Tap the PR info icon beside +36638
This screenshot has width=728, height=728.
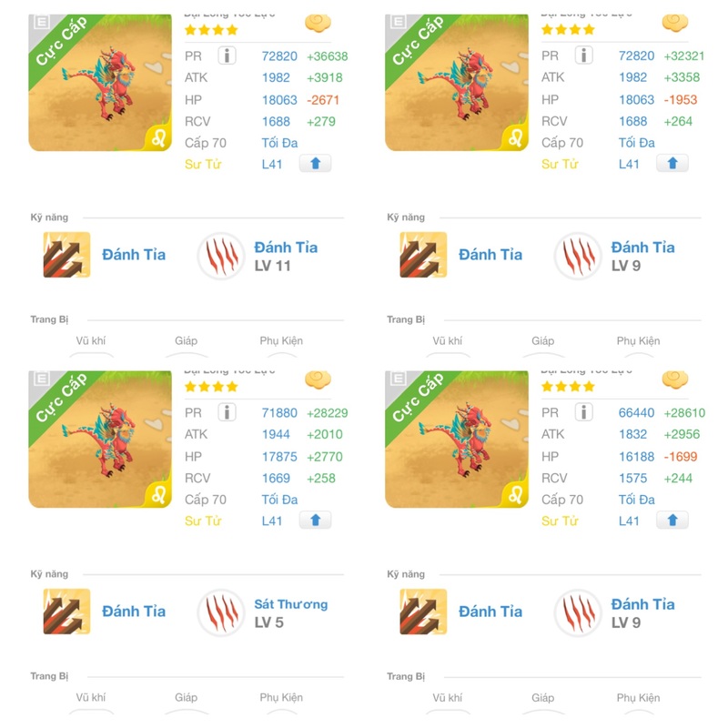coord(227,56)
